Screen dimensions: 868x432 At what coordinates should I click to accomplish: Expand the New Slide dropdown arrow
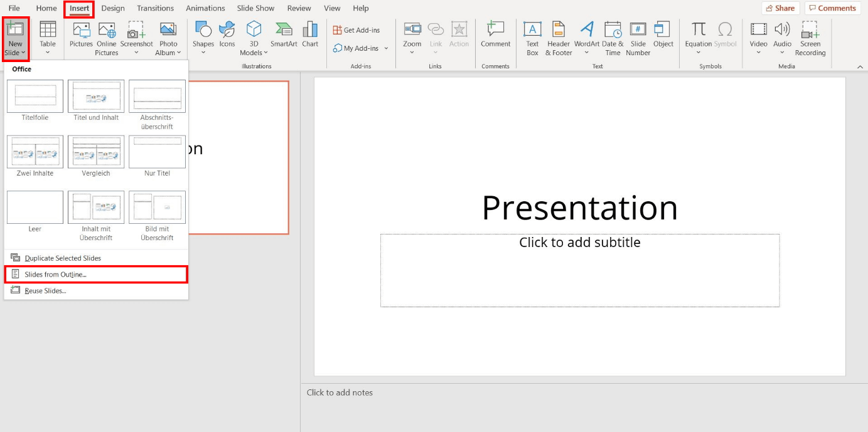(x=23, y=53)
